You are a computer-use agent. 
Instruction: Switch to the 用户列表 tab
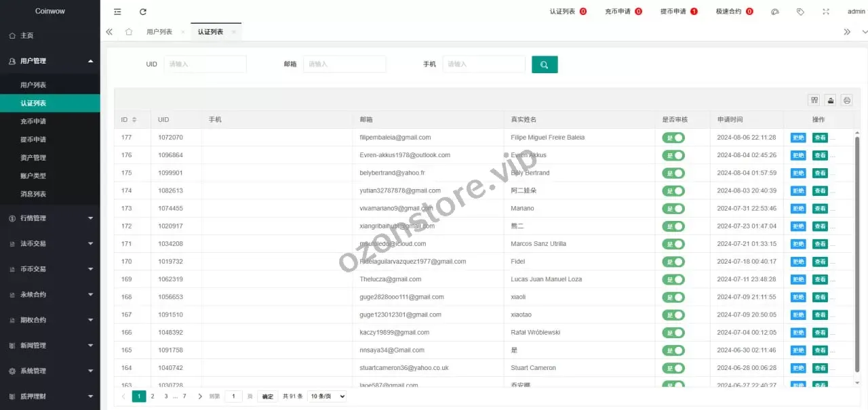tap(159, 32)
